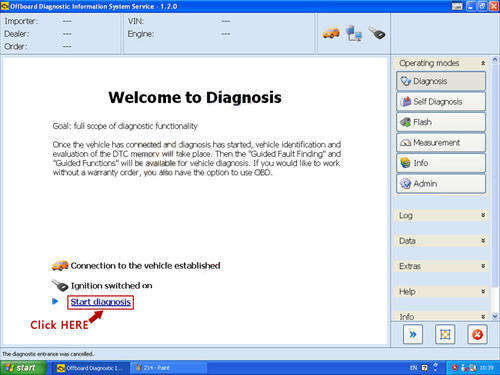Image resolution: width=500 pixels, height=375 pixels.
Task: Click car icon beside Connection established
Action: (60, 266)
